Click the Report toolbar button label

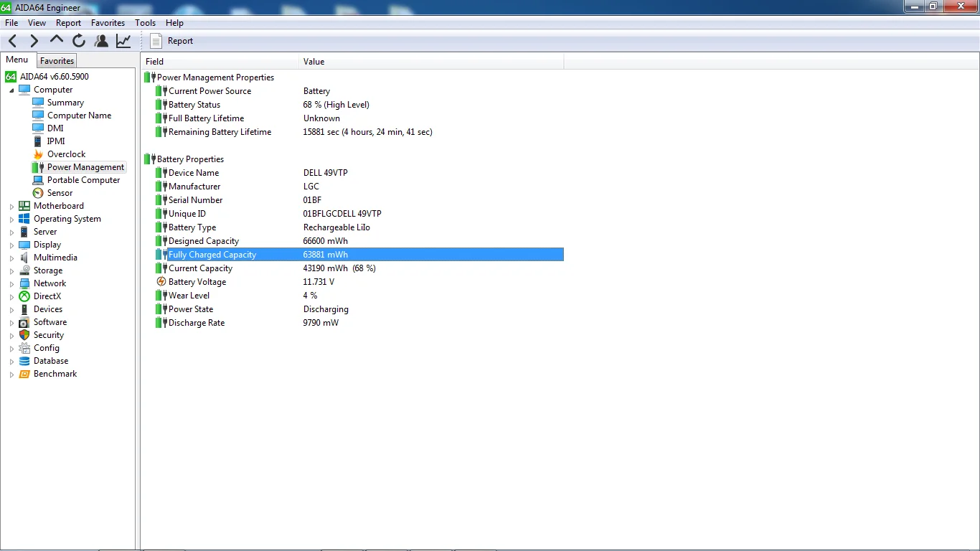(180, 41)
